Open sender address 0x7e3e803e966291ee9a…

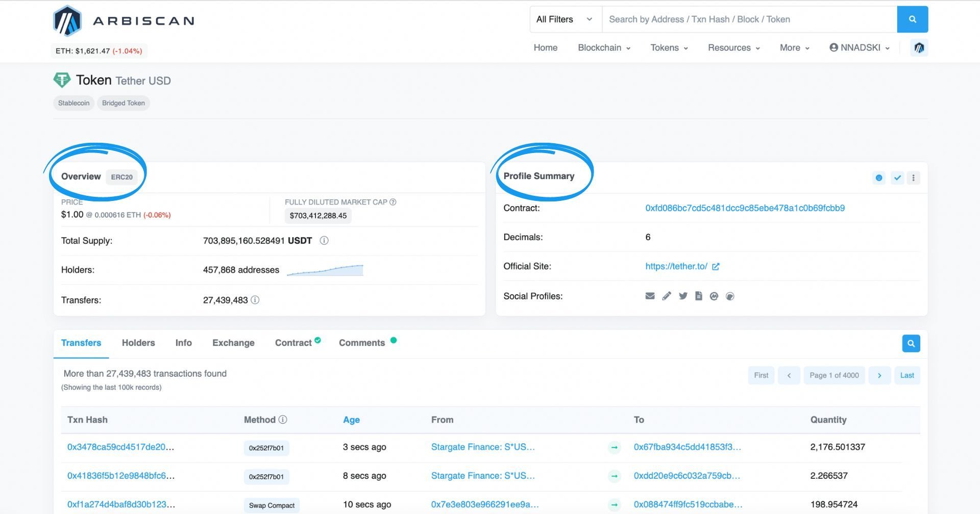pyautogui.click(x=485, y=504)
